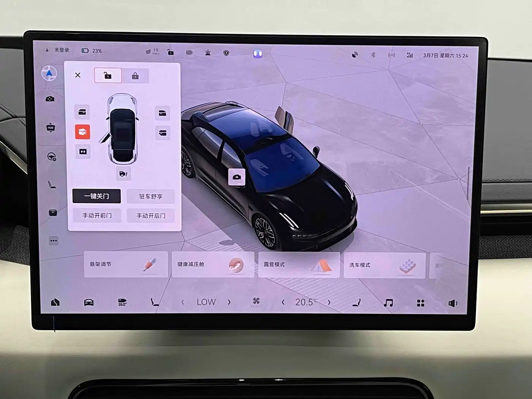Screen dimensions: 532x399
Task: Open the music player icon
Action: tap(388, 303)
